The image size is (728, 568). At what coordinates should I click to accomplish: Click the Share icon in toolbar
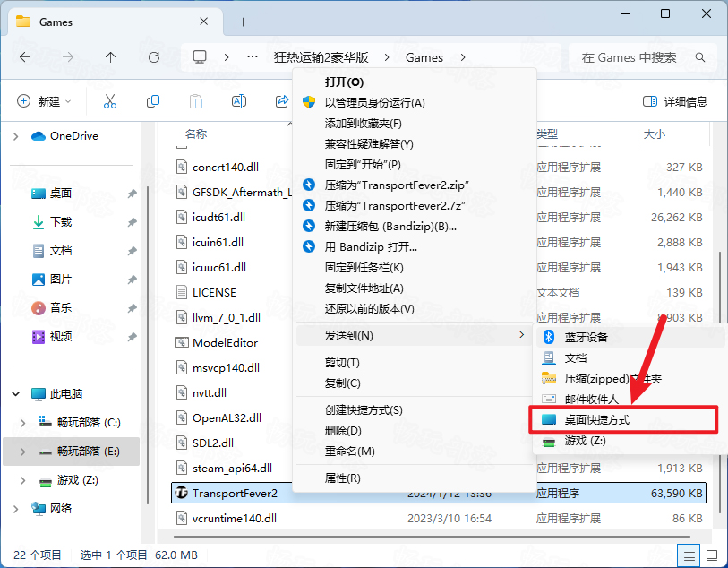click(282, 101)
